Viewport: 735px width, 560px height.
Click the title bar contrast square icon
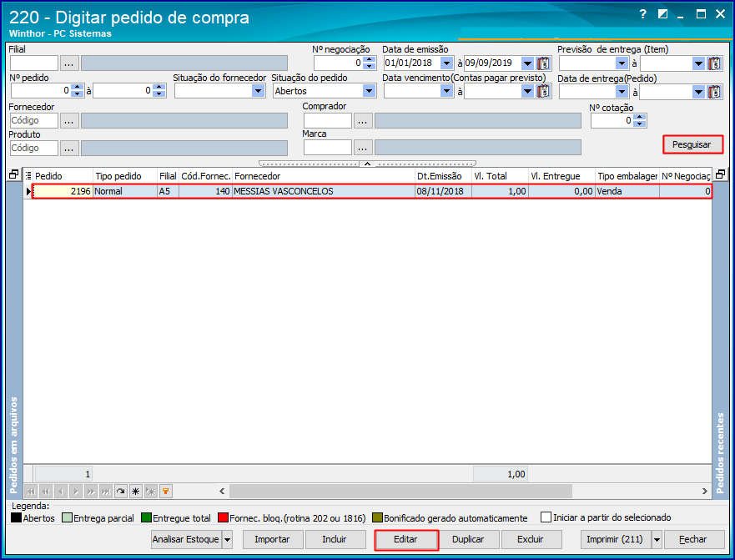pyautogui.click(x=662, y=14)
